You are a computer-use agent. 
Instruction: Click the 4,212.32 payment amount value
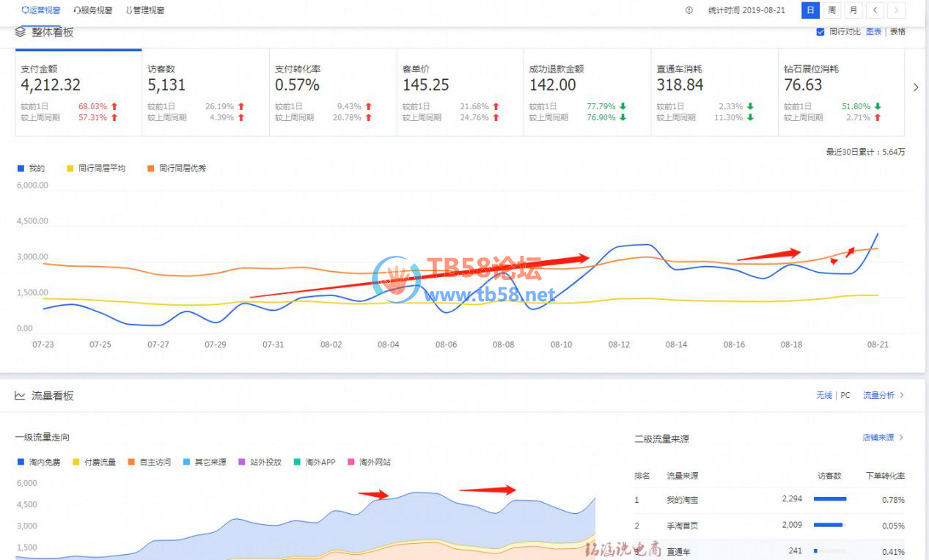[x=51, y=85]
